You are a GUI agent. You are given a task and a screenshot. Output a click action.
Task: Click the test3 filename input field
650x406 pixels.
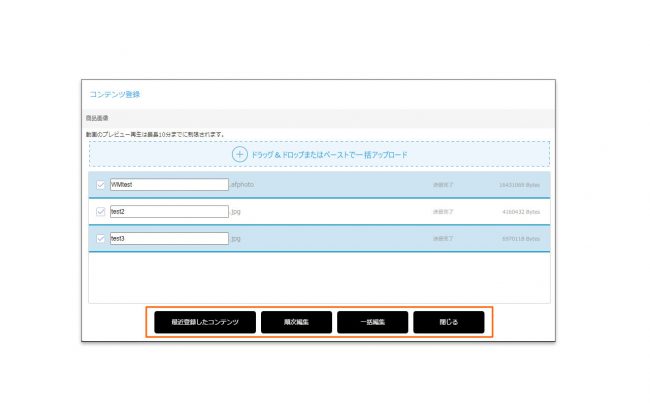click(x=169, y=238)
